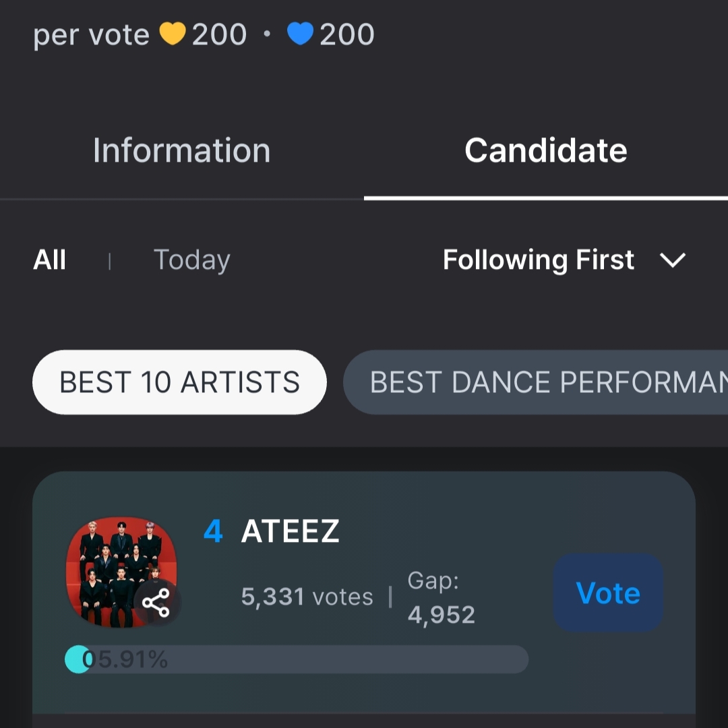Tap the yellow heart icon
This screenshot has height=728, width=728.
[173, 34]
